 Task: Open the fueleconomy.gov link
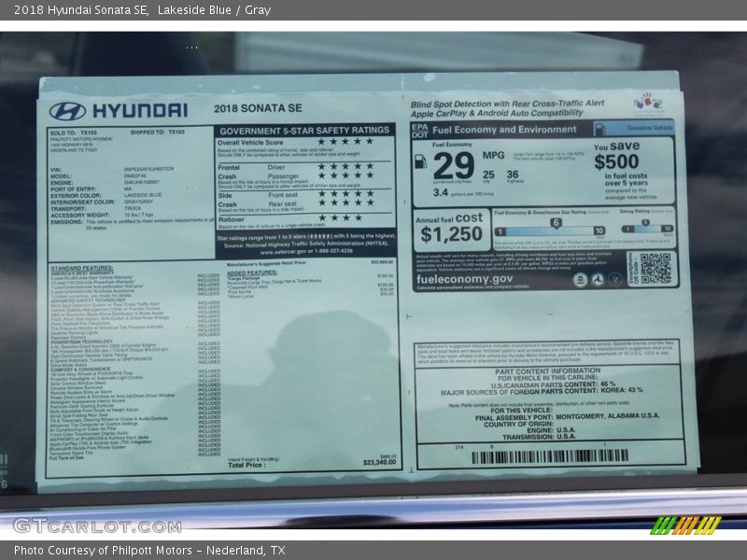click(464, 279)
